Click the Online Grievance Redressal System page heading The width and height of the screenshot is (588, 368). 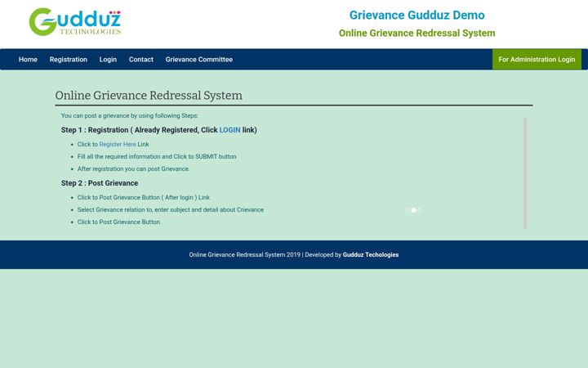pyautogui.click(x=149, y=96)
